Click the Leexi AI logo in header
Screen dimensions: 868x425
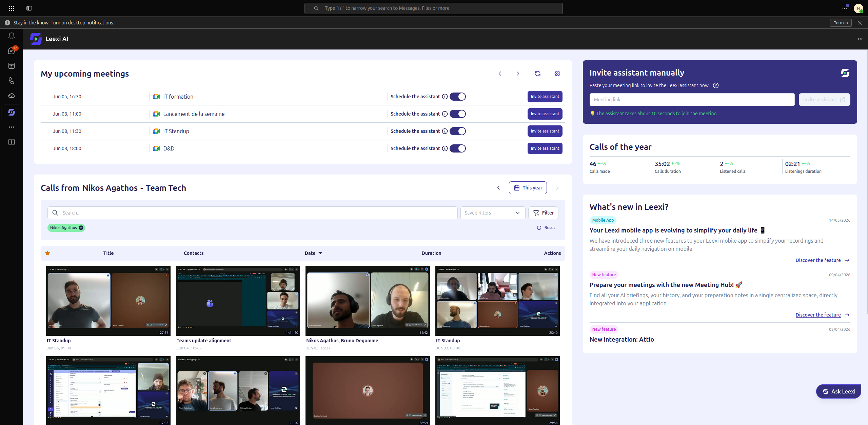pyautogui.click(x=36, y=39)
